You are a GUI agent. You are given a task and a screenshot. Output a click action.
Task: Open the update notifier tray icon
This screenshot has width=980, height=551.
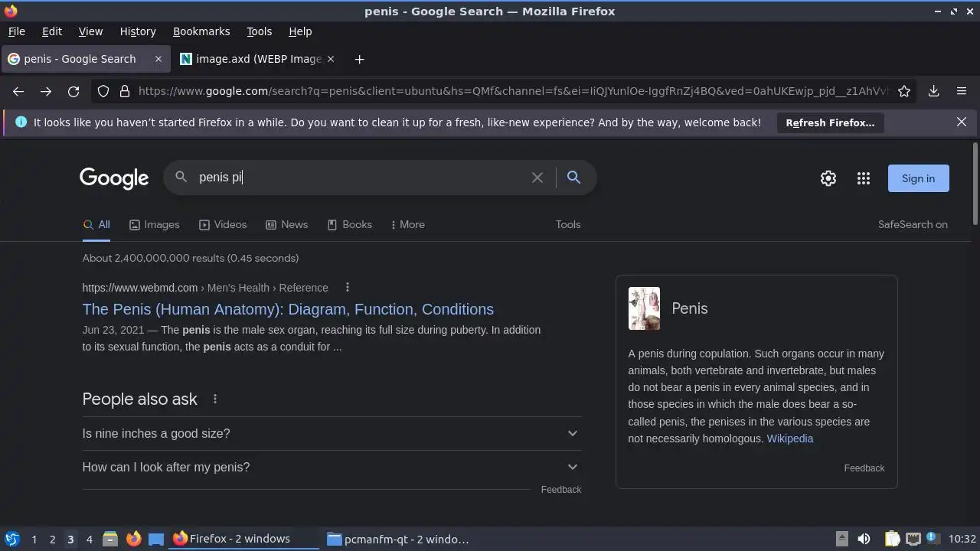pyautogui.click(x=933, y=539)
